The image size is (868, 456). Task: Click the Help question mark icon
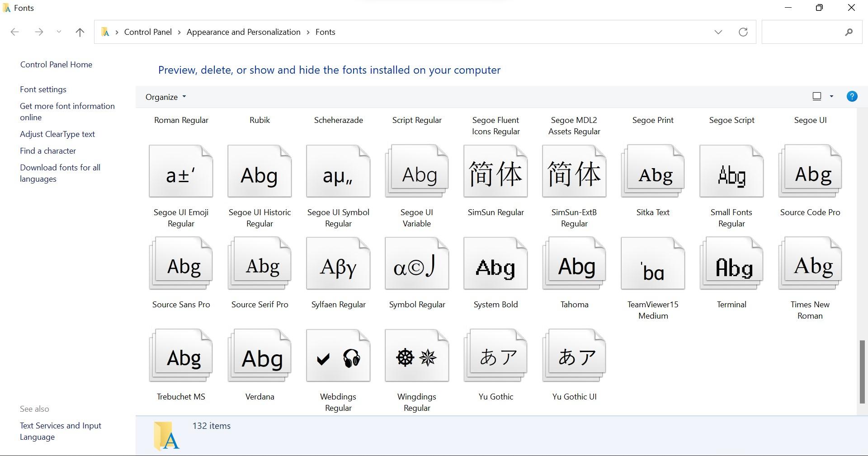tap(852, 96)
